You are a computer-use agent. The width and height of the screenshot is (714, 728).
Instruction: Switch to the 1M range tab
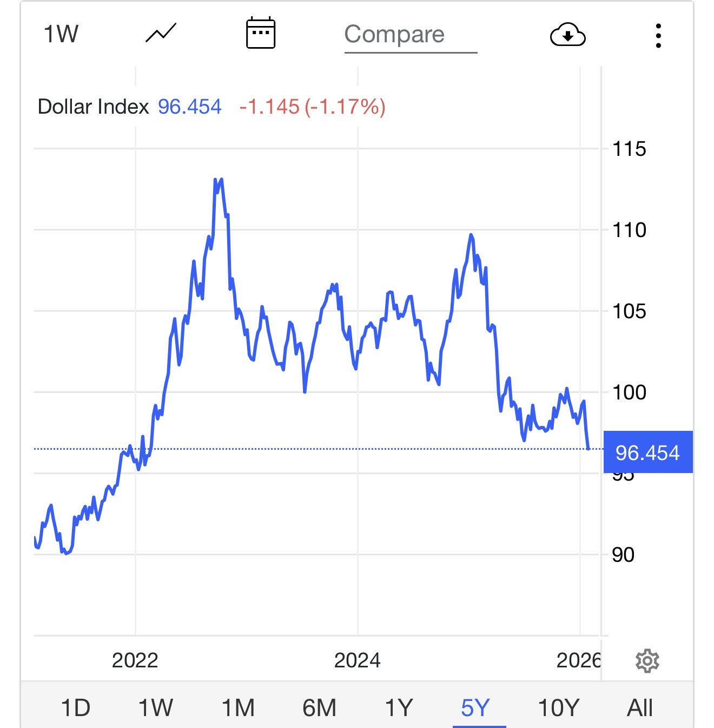click(238, 707)
